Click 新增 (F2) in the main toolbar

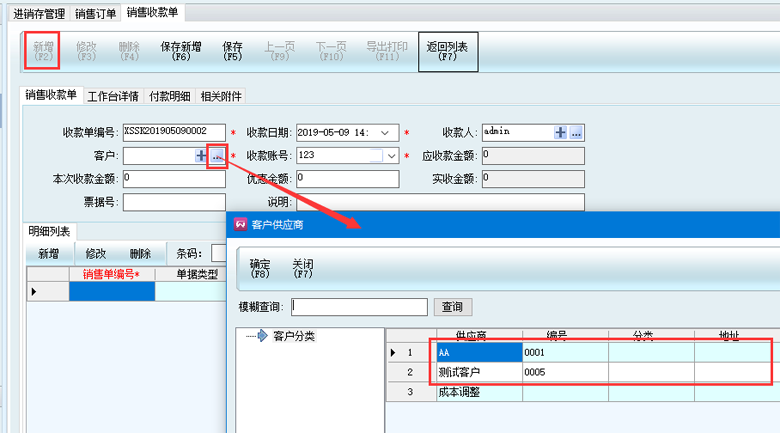coord(43,51)
